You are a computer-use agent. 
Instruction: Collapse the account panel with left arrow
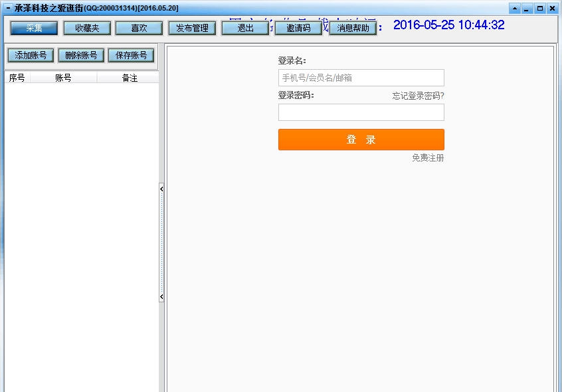[x=161, y=189]
